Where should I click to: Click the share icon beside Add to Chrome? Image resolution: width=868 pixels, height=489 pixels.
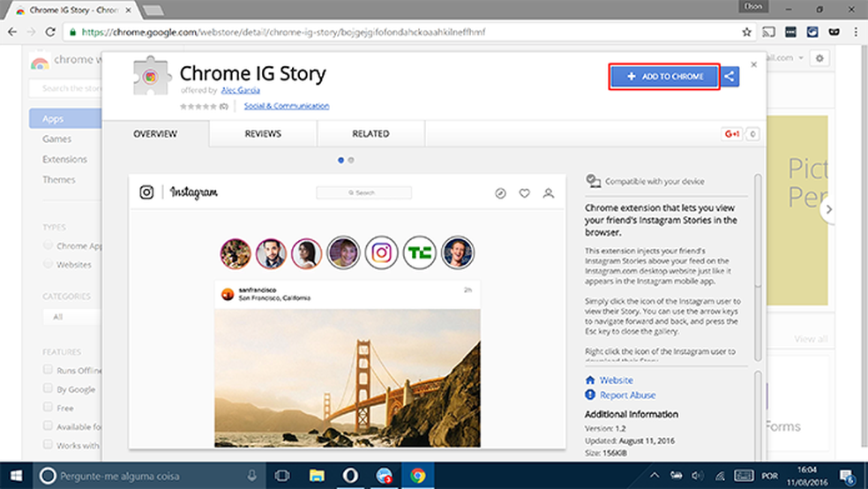click(x=730, y=77)
